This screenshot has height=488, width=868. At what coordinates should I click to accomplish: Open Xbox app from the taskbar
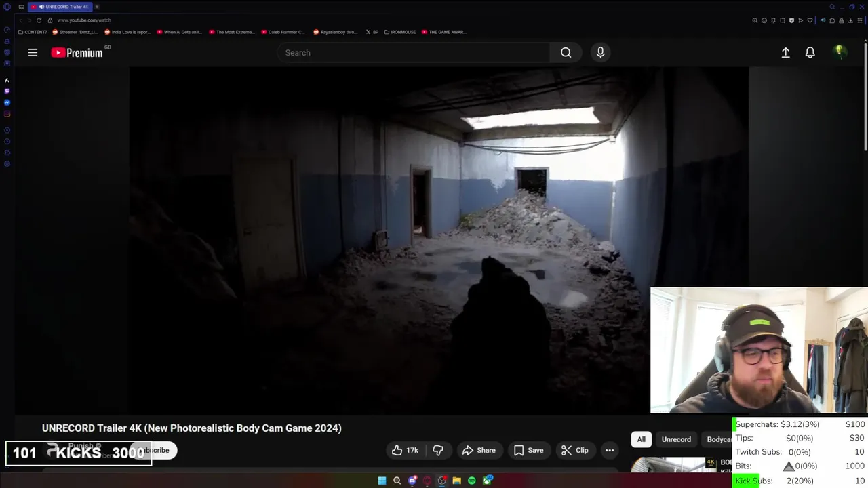(x=487, y=481)
